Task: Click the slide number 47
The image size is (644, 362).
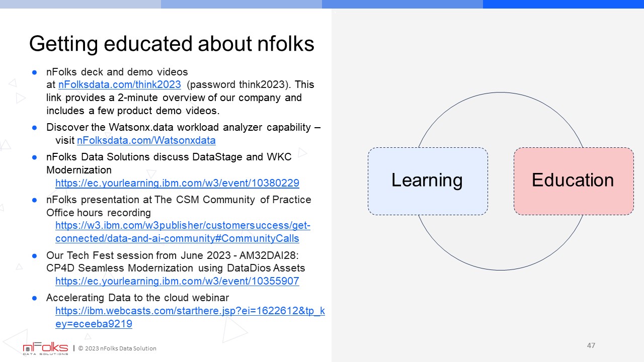Action: point(591,345)
